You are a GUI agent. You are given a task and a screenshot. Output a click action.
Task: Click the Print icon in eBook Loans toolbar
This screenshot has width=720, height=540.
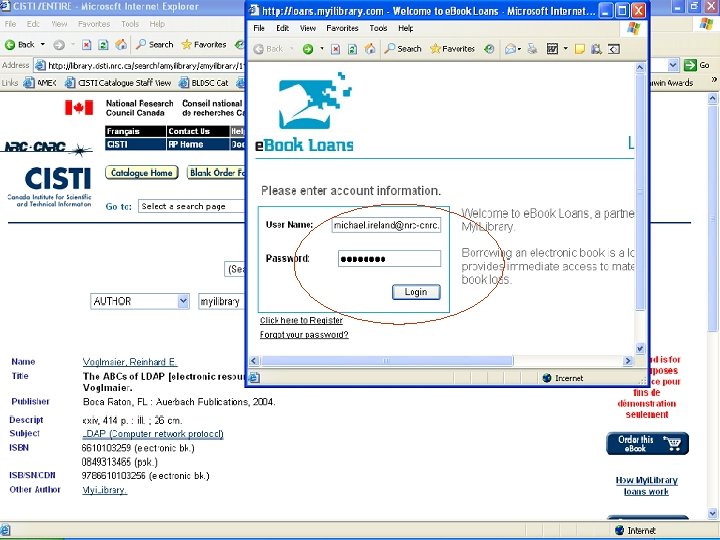click(532, 48)
